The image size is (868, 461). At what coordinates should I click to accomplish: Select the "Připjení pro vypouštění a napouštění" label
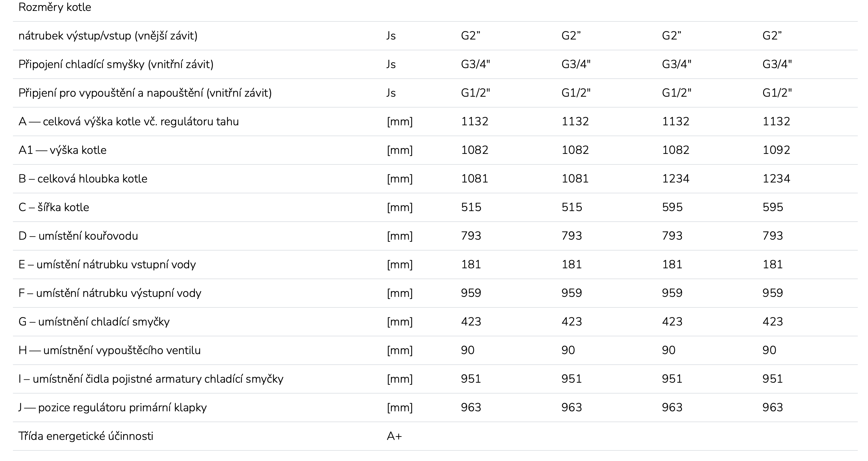(145, 93)
